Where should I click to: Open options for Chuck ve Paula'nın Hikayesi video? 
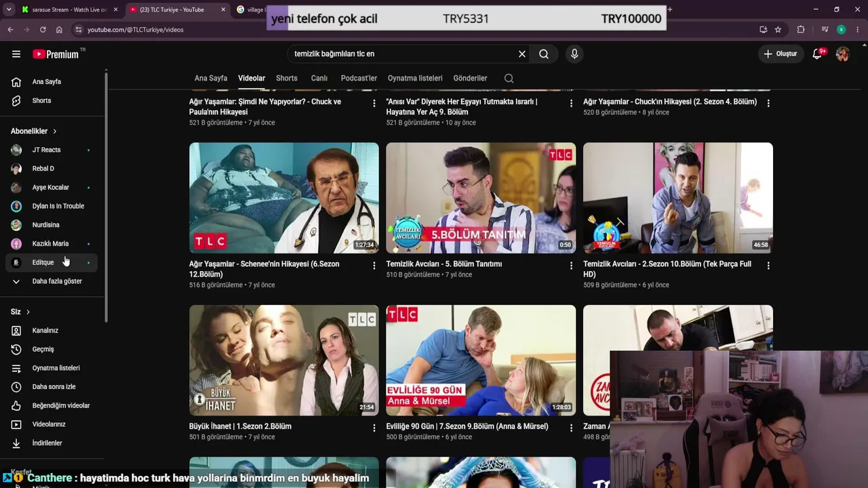[x=374, y=103]
